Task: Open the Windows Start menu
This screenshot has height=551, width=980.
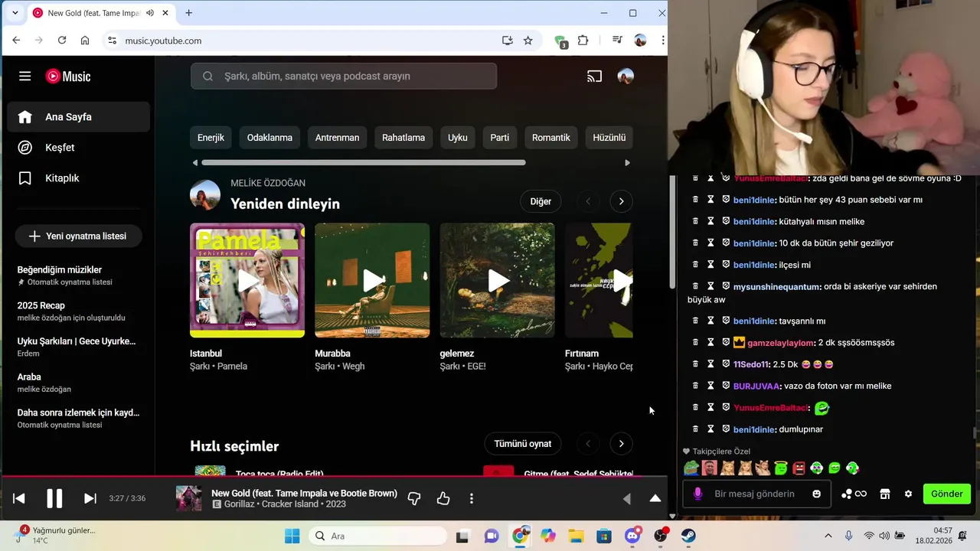Action: (292, 536)
